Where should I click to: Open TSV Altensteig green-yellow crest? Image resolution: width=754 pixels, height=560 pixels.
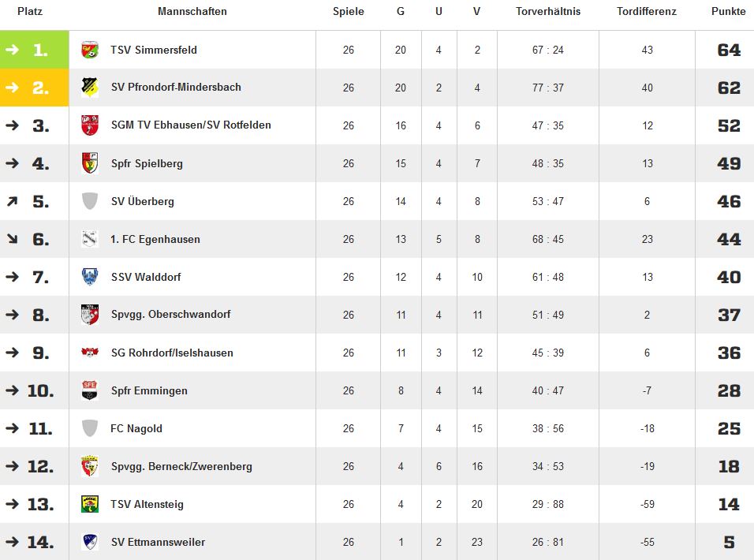click(x=90, y=504)
